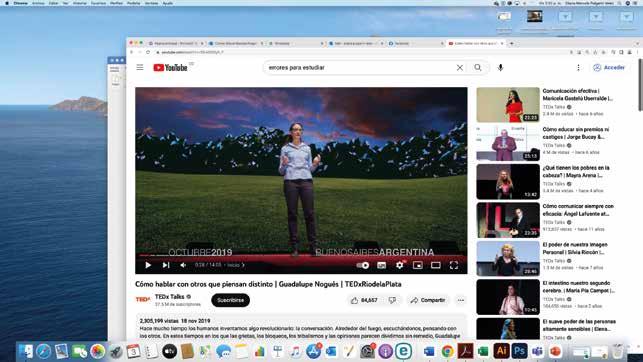
Task: Click the youtube.com address bar
Action: click(361, 52)
